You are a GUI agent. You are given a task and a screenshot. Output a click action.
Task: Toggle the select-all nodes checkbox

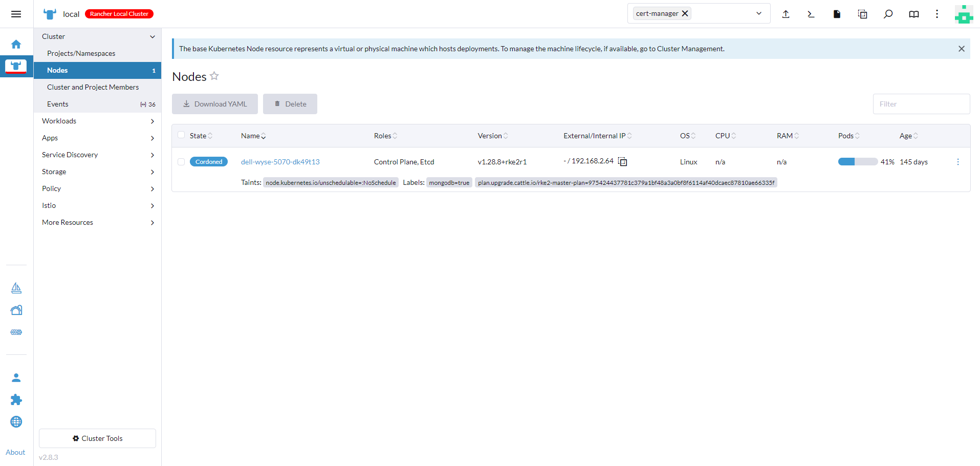coord(181,135)
